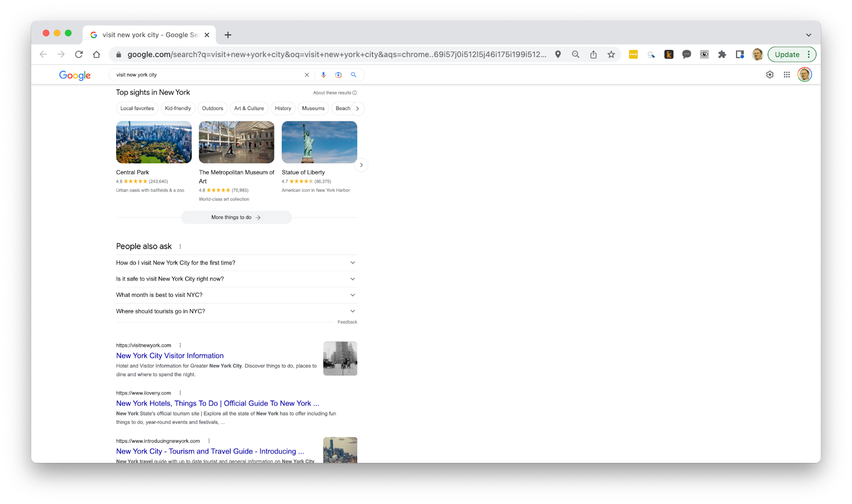The height and width of the screenshot is (504, 852).
Task: Open the black K extension icon
Action: coord(669,54)
